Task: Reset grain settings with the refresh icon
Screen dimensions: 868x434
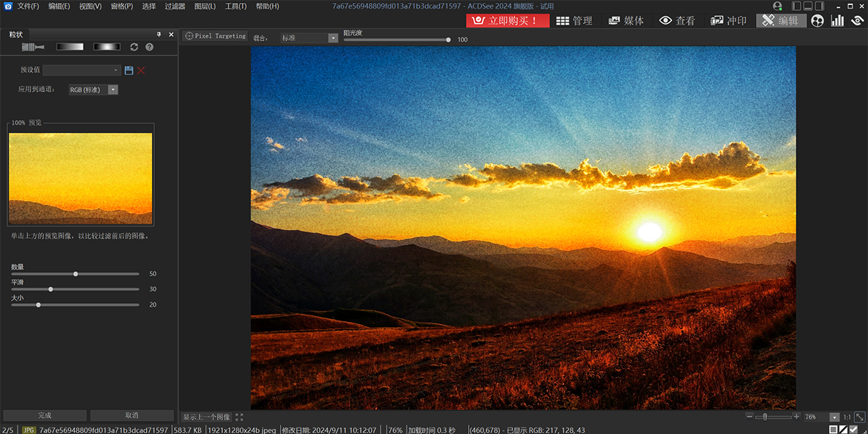Action: 134,47
